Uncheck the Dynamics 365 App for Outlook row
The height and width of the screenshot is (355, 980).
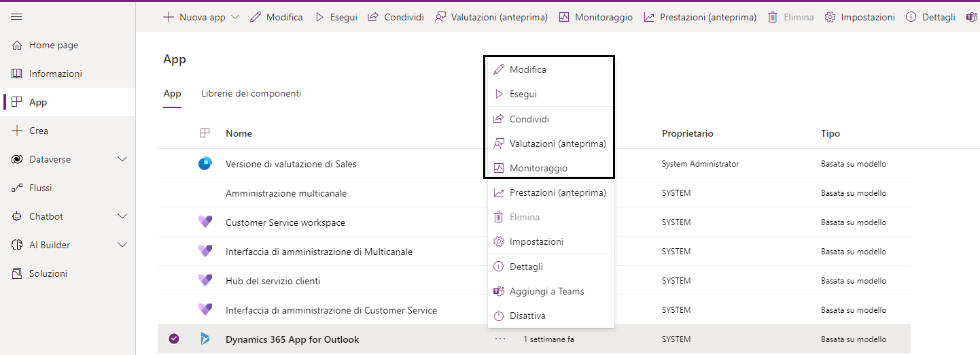pyautogui.click(x=174, y=339)
